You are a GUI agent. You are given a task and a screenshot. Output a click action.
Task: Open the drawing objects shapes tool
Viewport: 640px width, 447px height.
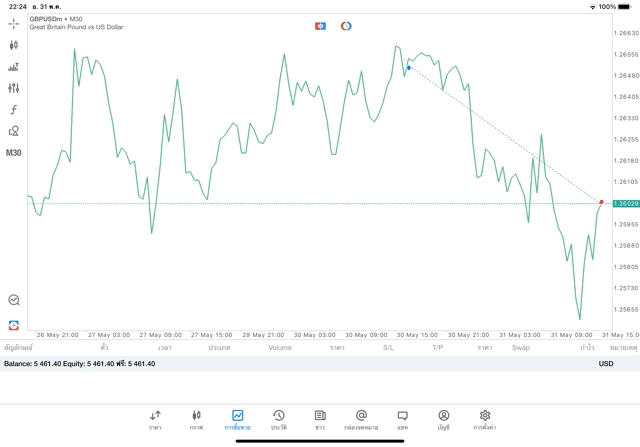tap(14, 131)
